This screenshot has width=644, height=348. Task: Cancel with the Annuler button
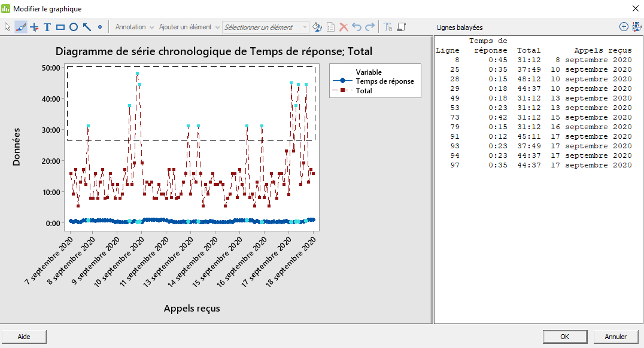(616, 337)
